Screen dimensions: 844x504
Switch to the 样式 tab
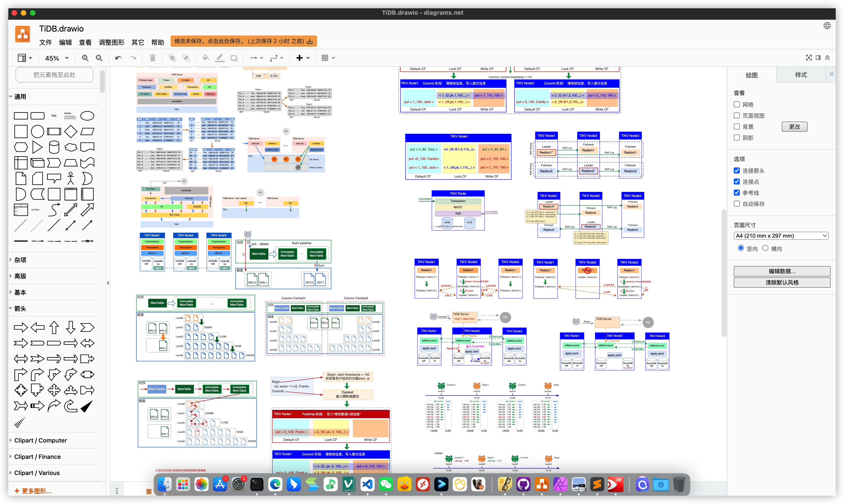800,75
